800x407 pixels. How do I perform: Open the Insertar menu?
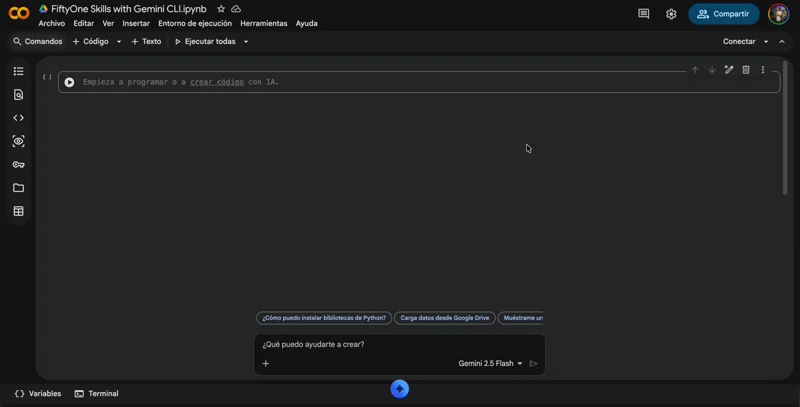(136, 23)
